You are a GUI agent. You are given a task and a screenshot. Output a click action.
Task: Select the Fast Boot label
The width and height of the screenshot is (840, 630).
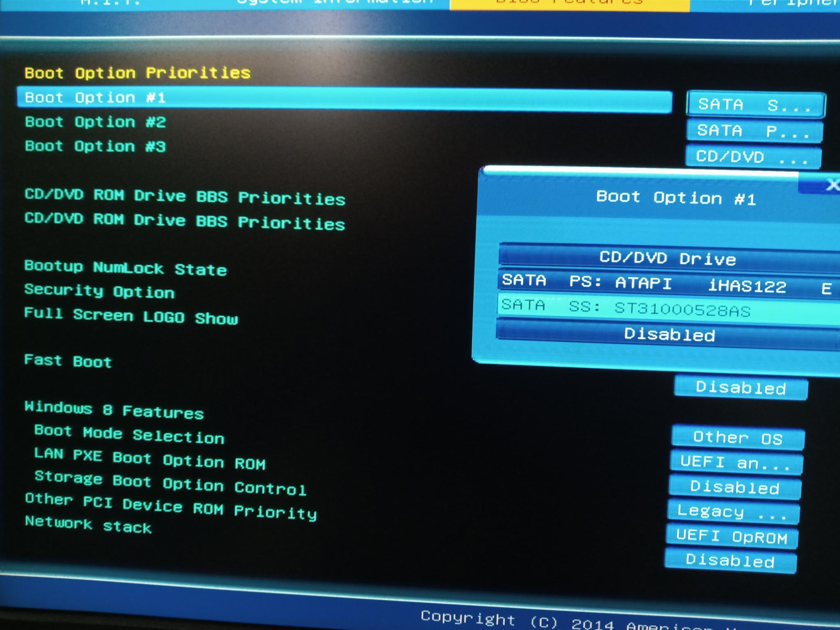click(68, 361)
